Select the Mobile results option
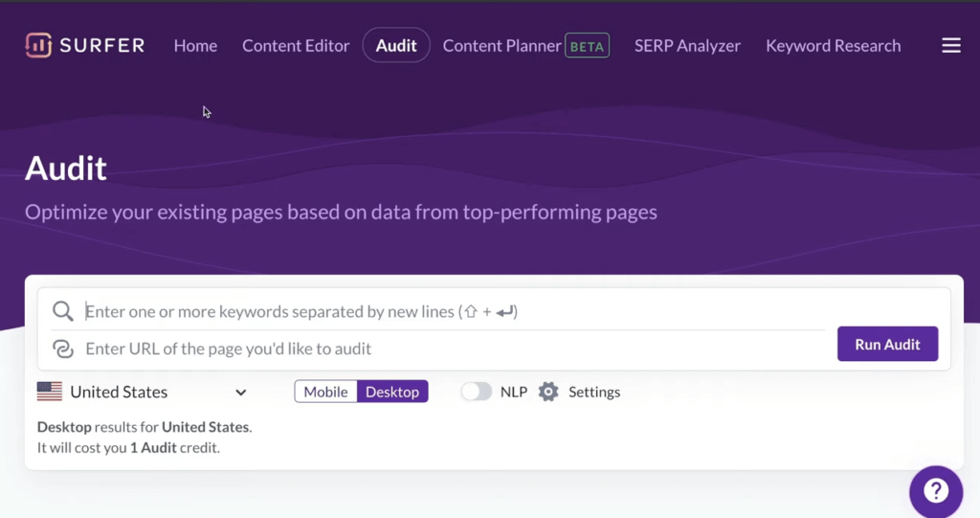980x518 pixels. point(325,392)
